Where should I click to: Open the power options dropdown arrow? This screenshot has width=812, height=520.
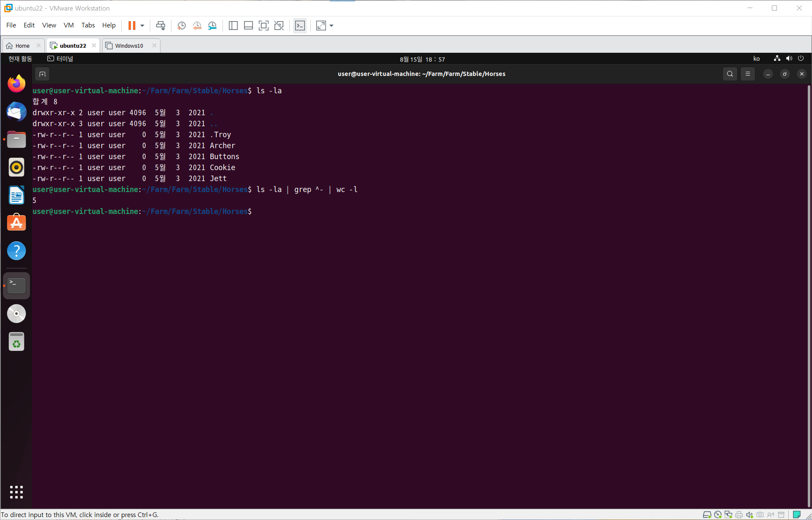coord(142,26)
